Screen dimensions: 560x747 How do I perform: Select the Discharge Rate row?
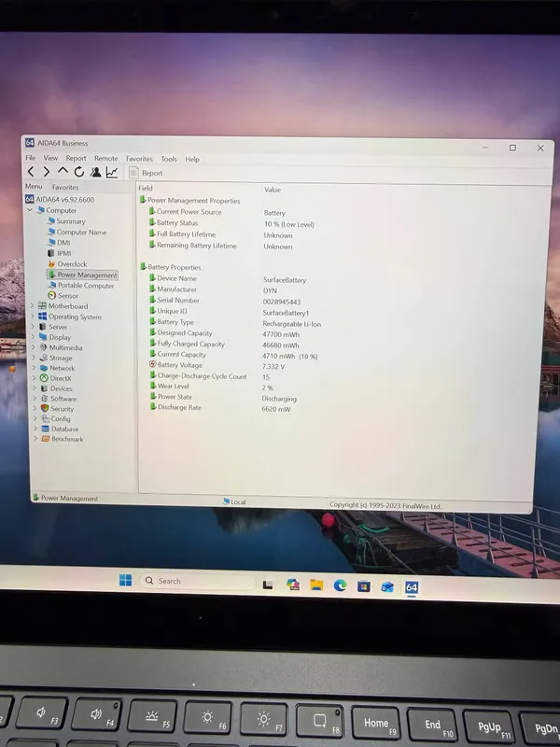(220, 408)
